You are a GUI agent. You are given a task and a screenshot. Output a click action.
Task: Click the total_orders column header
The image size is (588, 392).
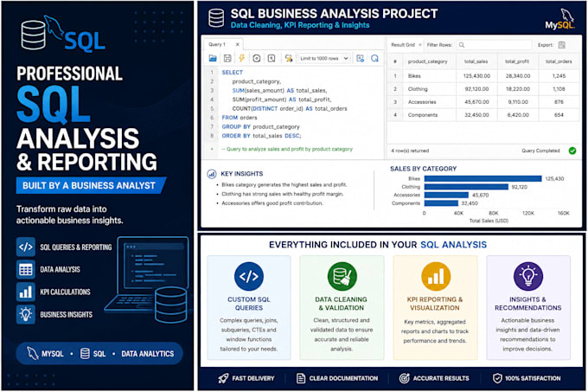point(559,61)
